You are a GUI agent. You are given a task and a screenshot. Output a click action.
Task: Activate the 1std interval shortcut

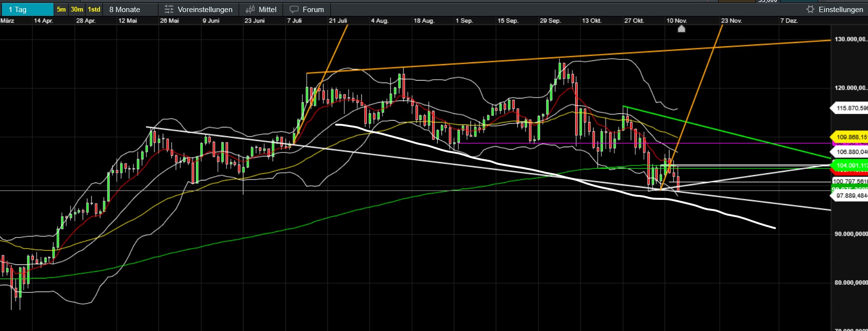(94, 10)
